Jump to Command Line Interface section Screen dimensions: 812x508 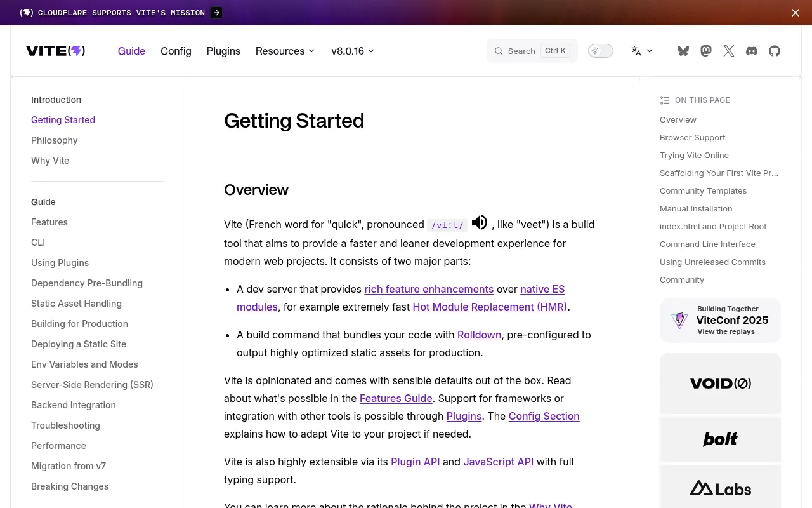click(707, 244)
